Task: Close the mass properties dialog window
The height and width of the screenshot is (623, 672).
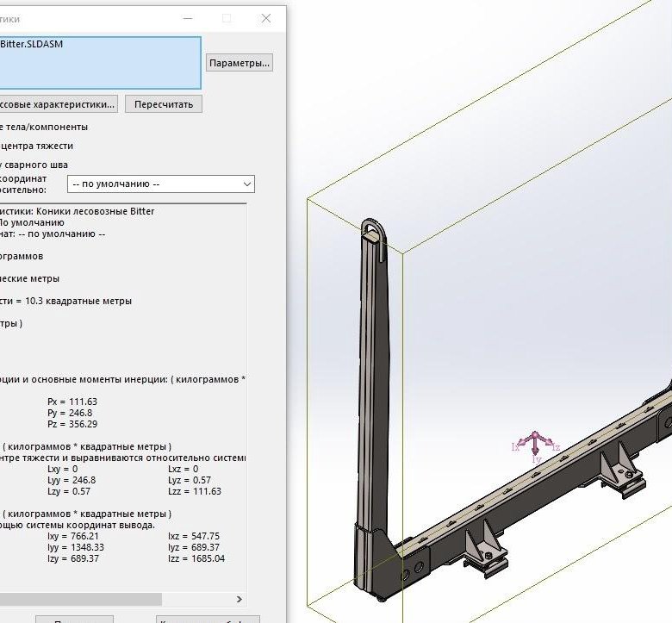Action: (x=266, y=18)
